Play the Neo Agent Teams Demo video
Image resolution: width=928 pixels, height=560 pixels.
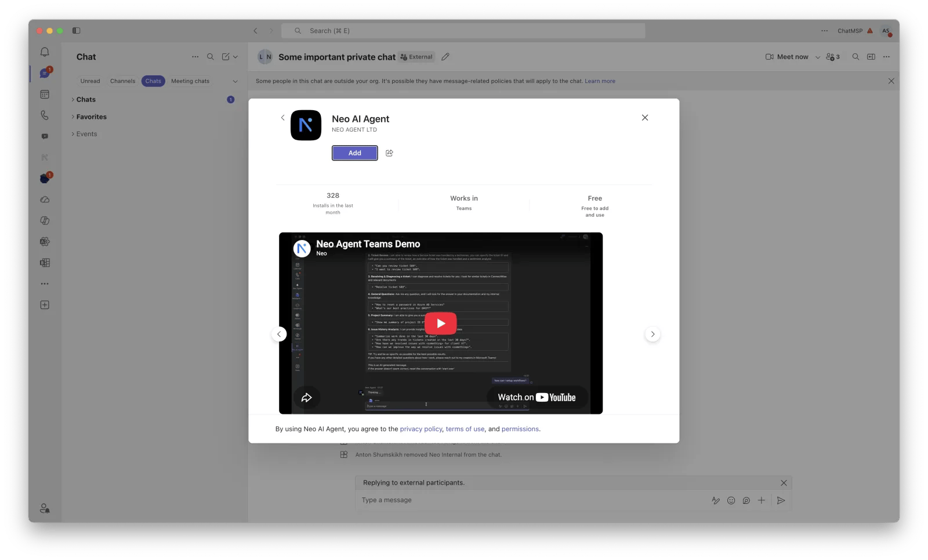tap(441, 323)
